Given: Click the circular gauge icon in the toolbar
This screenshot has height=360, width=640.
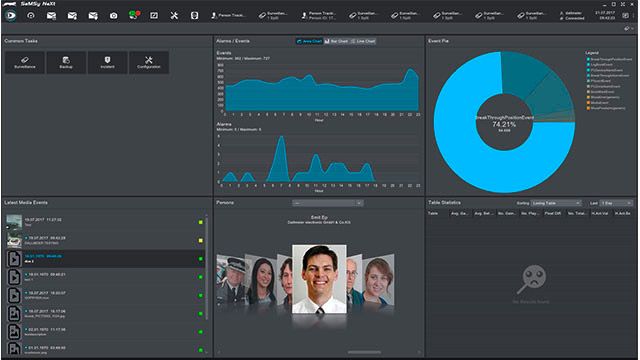Looking at the screenshot, I should click(x=31, y=16).
